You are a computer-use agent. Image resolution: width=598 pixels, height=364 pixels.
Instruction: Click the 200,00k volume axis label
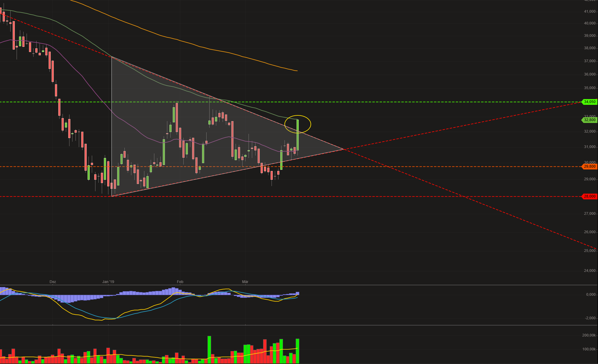click(x=589, y=335)
